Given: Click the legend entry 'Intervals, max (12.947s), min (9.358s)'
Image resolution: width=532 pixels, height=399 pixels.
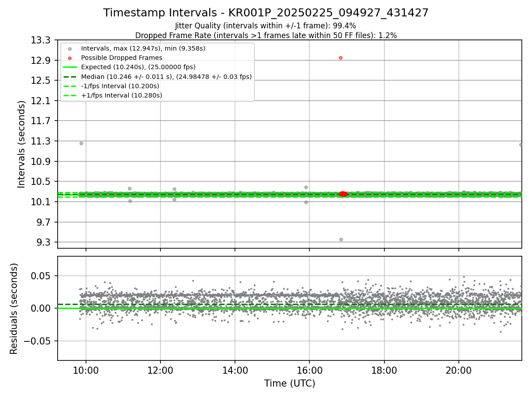Looking at the screenshot, I should click(x=143, y=48).
